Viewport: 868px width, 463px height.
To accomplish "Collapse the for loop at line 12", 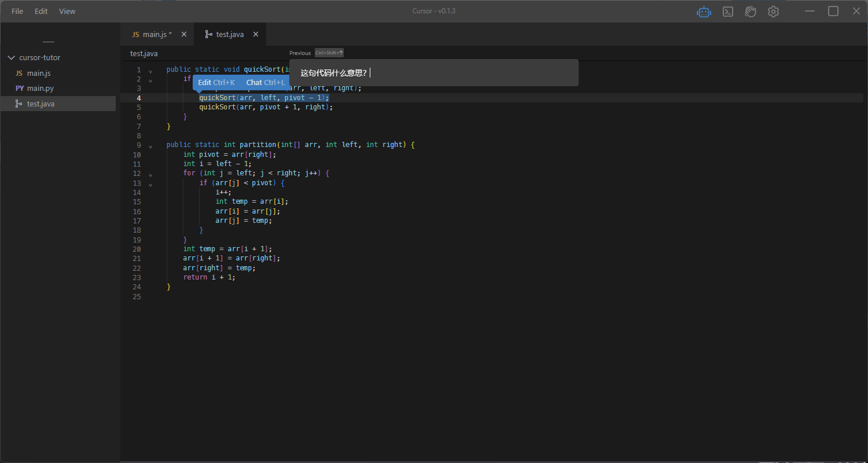I will pyautogui.click(x=150, y=175).
